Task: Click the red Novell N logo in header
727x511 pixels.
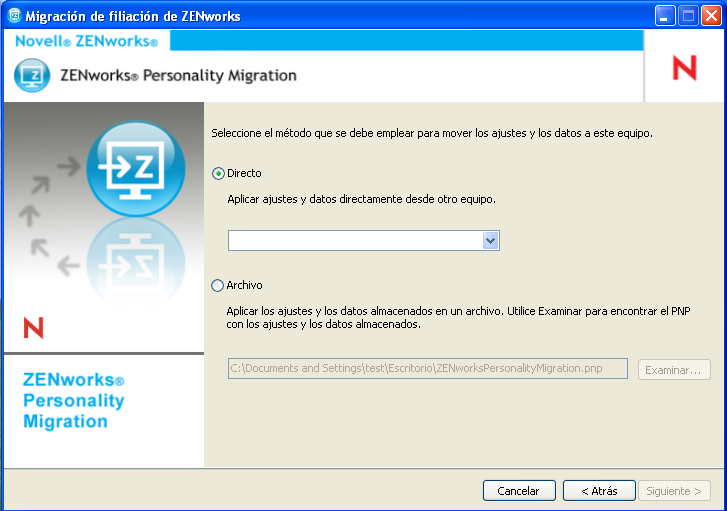Action: [x=684, y=68]
